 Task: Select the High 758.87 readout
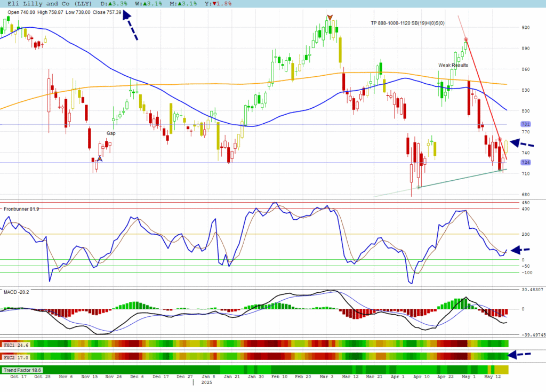(x=51, y=12)
